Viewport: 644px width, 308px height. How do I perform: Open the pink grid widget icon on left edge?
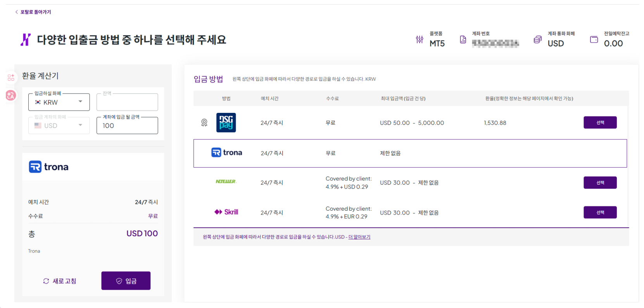[11, 78]
